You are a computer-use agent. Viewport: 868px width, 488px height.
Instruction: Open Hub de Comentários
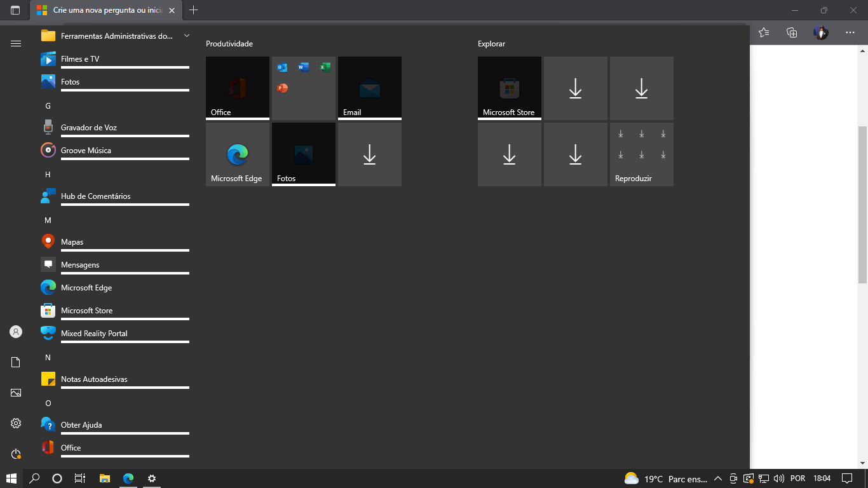[x=114, y=196]
